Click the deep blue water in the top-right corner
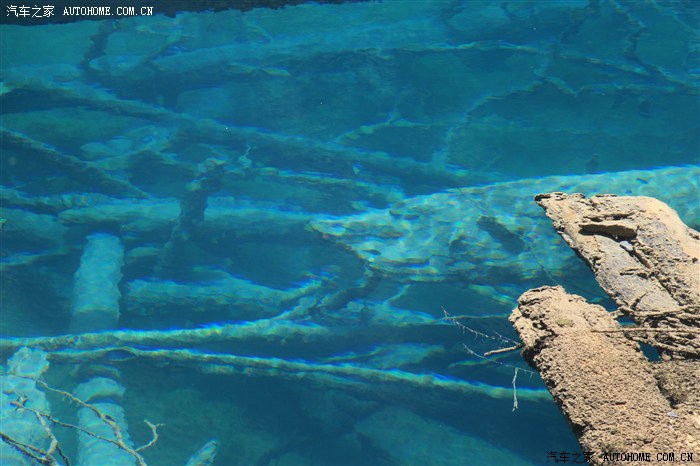 pyautogui.click(x=660, y=40)
